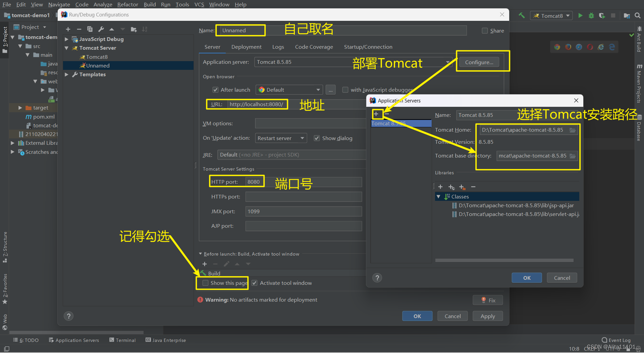The image size is (644, 353).
Task: Click Configure... button
Action: [x=479, y=62]
